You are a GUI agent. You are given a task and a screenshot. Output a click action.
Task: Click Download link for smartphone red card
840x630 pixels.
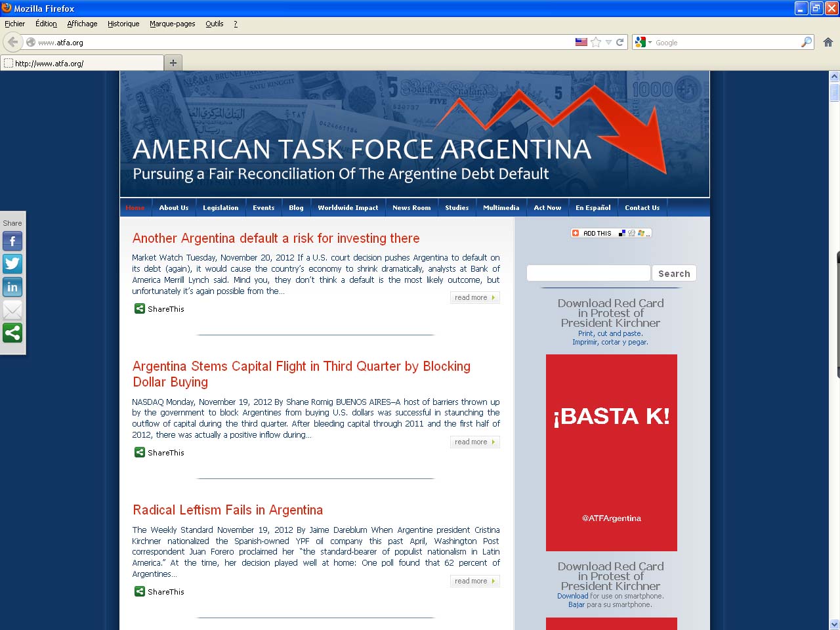click(x=572, y=596)
